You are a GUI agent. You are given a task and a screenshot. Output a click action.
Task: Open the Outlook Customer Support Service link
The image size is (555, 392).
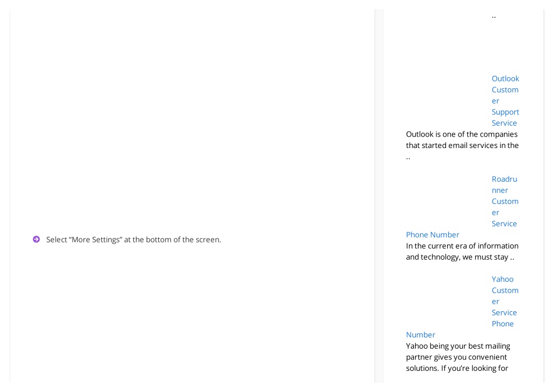tap(505, 100)
